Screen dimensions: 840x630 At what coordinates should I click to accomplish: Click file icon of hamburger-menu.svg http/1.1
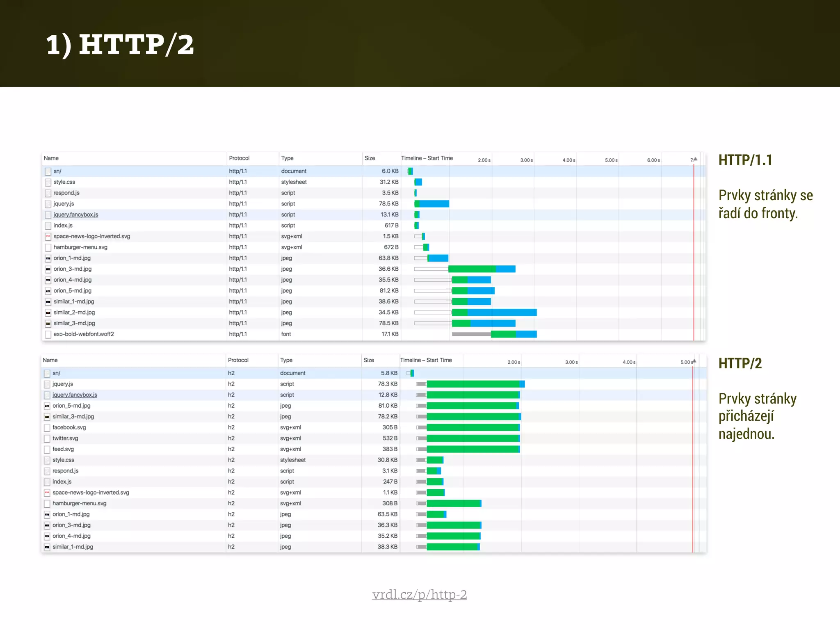click(48, 247)
